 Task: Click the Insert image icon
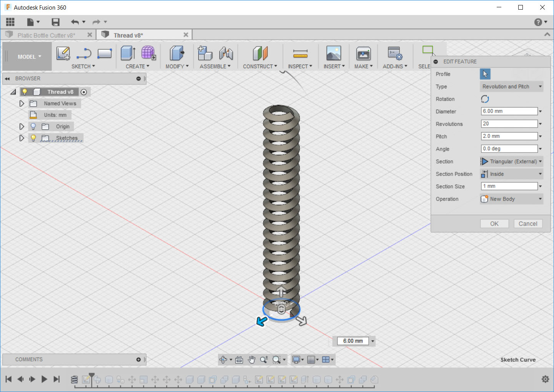334,53
